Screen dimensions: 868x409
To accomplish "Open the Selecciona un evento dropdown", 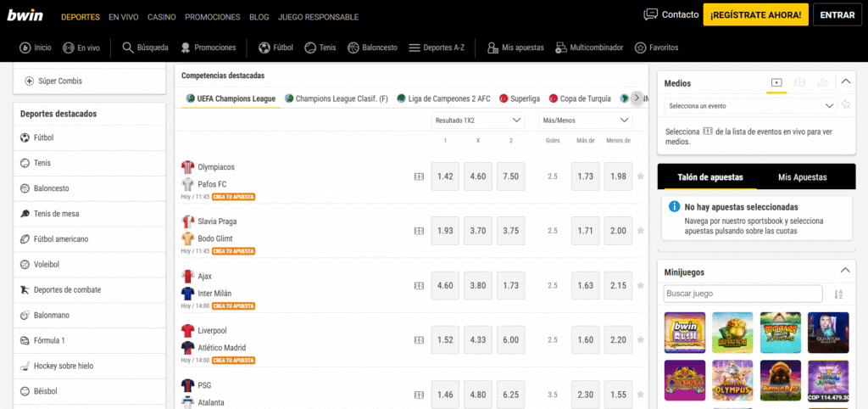I will (x=750, y=105).
